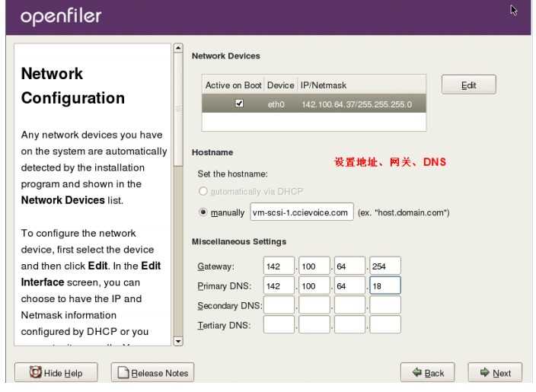The height and width of the screenshot is (392, 536).
Task: Click Secondary DNS second octet field
Action: pos(314,305)
